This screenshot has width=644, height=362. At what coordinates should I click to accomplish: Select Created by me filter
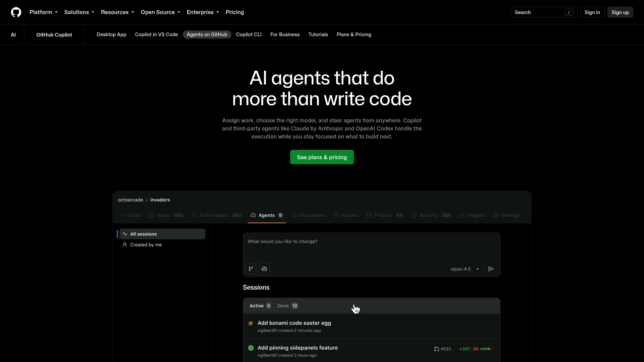(x=162, y=245)
